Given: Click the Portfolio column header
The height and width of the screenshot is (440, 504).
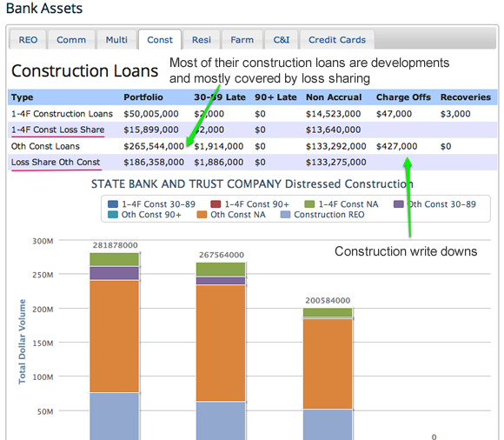Looking at the screenshot, I should click(143, 97).
